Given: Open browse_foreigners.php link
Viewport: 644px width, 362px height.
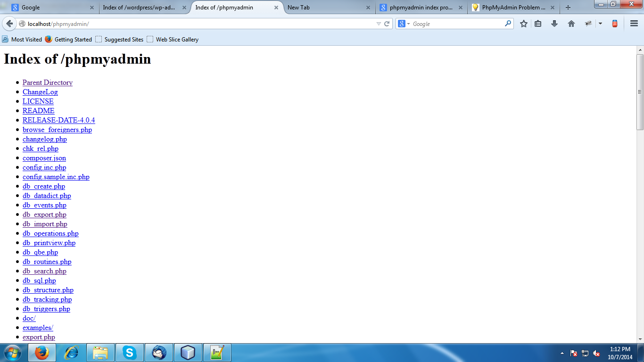Looking at the screenshot, I should 57,130.
